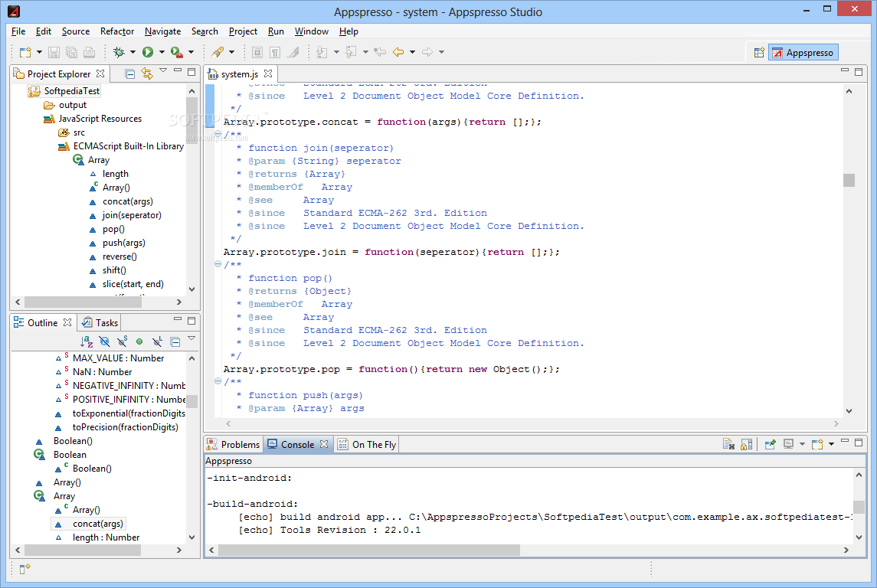
Task: Click Collapse All icon in Outline toolbar
Action: 175,341
